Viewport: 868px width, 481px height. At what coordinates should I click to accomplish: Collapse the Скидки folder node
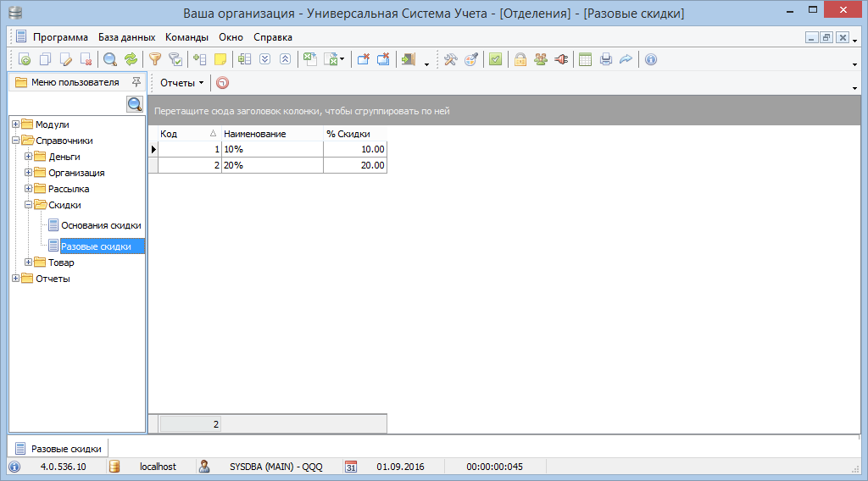[28, 205]
